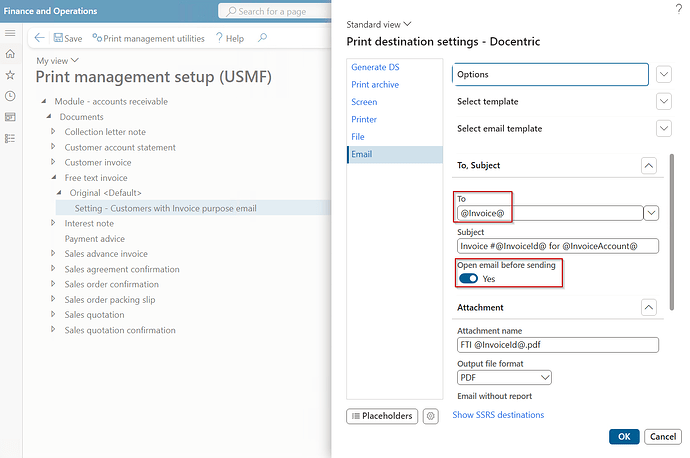Expand Sales order confirmation node

point(53,284)
